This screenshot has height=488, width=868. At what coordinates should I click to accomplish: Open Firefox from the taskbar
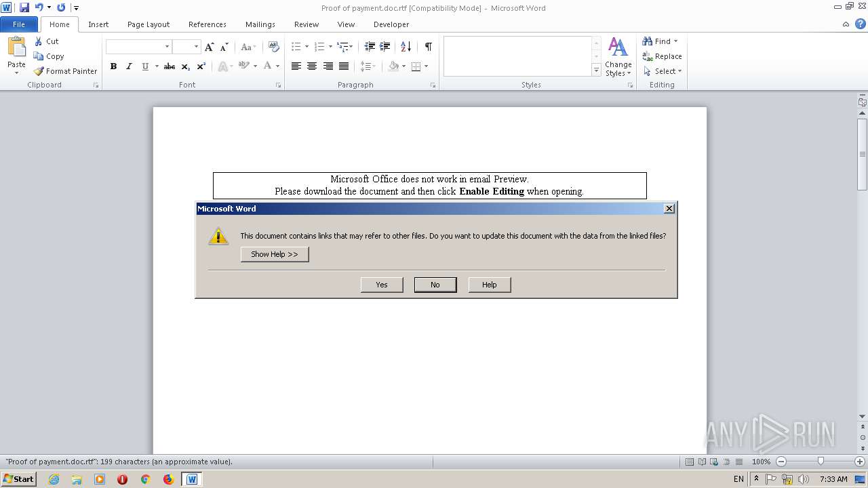tap(168, 479)
